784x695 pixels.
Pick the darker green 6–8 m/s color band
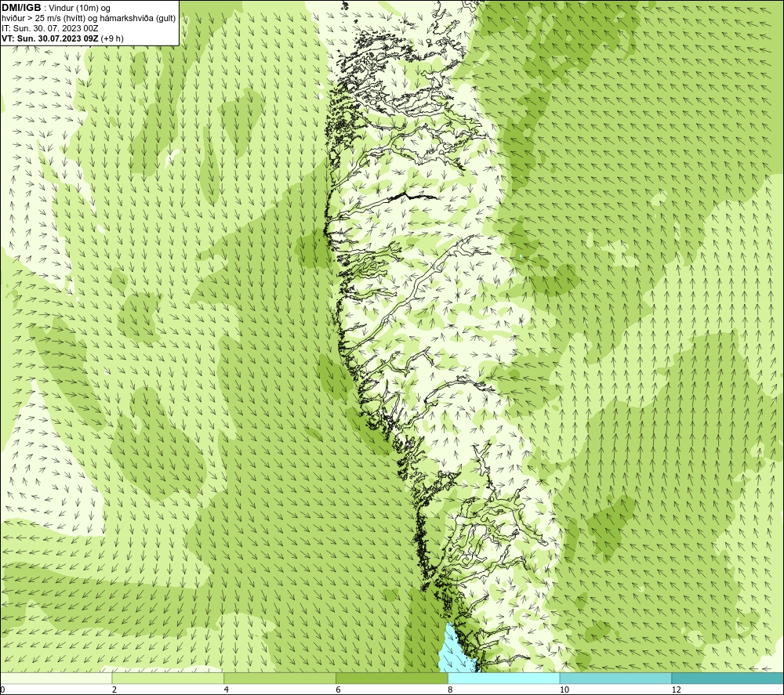(x=392, y=678)
